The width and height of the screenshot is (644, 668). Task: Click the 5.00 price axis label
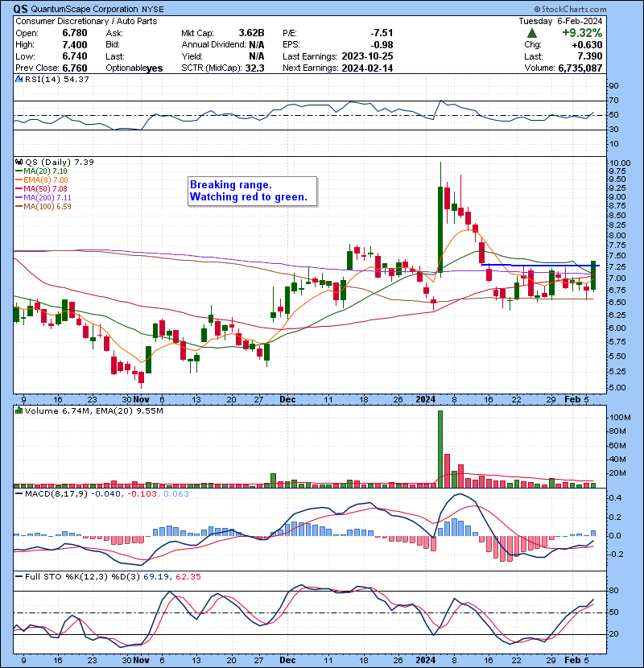(x=617, y=388)
